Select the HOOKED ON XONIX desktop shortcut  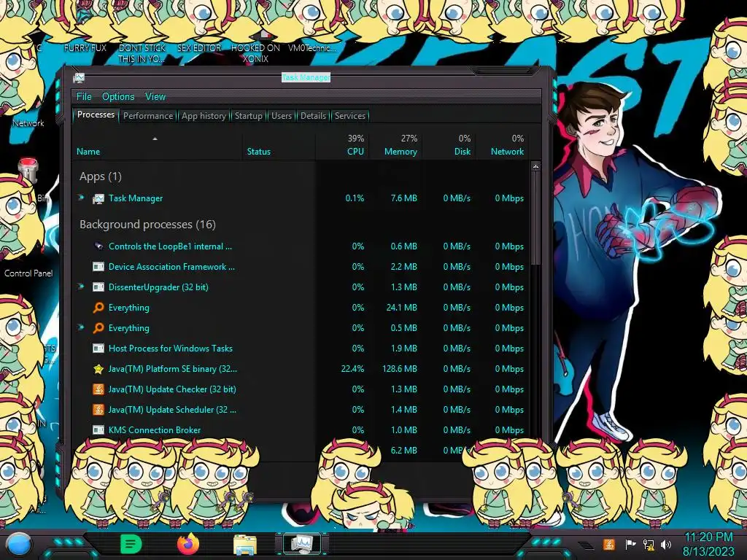(256, 47)
